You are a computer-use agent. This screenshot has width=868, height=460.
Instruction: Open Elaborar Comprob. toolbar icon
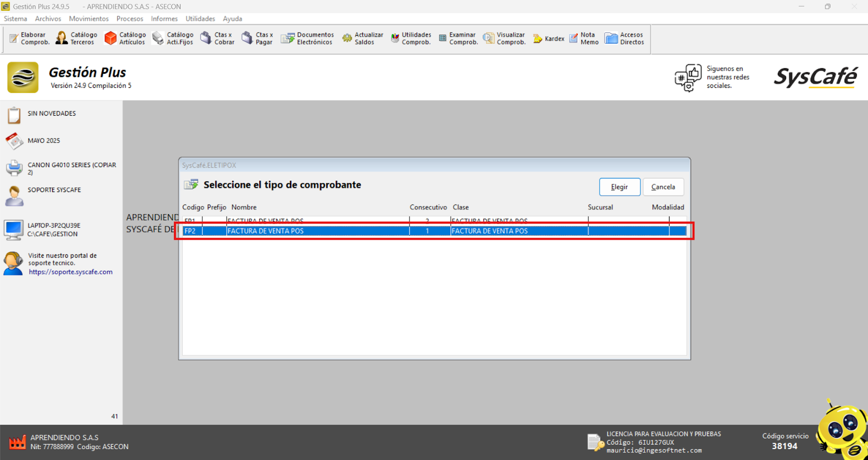coord(29,39)
